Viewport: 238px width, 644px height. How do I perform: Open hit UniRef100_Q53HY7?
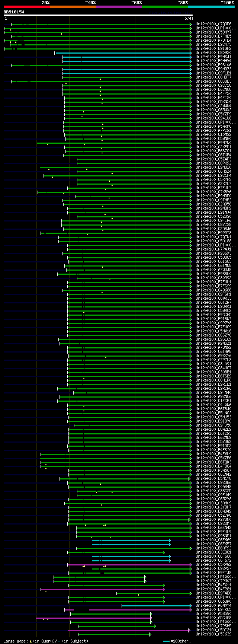coord(213,32)
